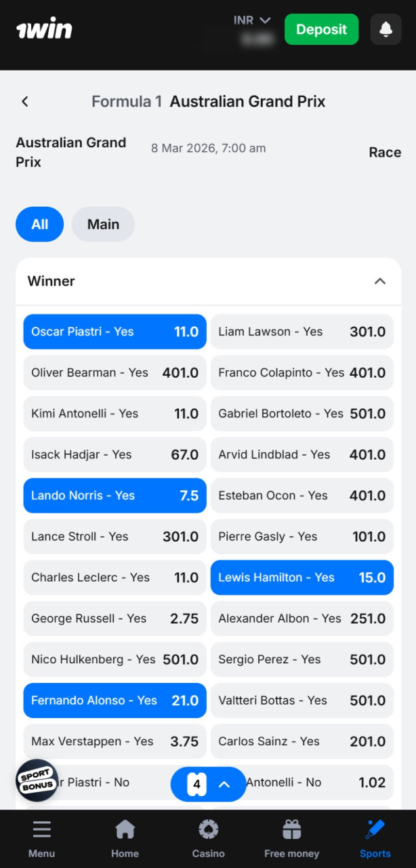Screen dimensions: 416x868
Task: Toggle the Lando Norris - Yes selection
Action: click(x=114, y=496)
